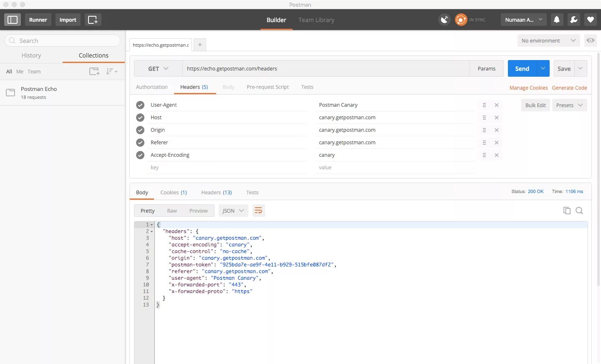Show response Cookies (1) tab

pyautogui.click(x=174, y=193)
